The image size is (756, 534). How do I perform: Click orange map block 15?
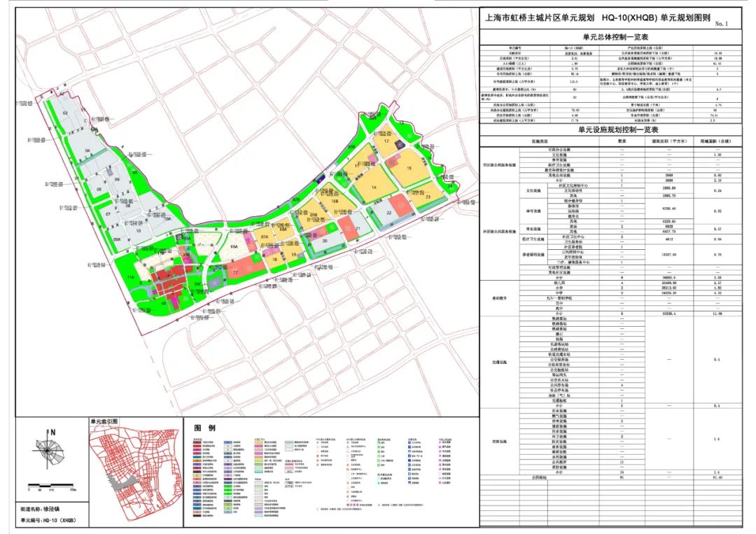(x=409, y=168)
